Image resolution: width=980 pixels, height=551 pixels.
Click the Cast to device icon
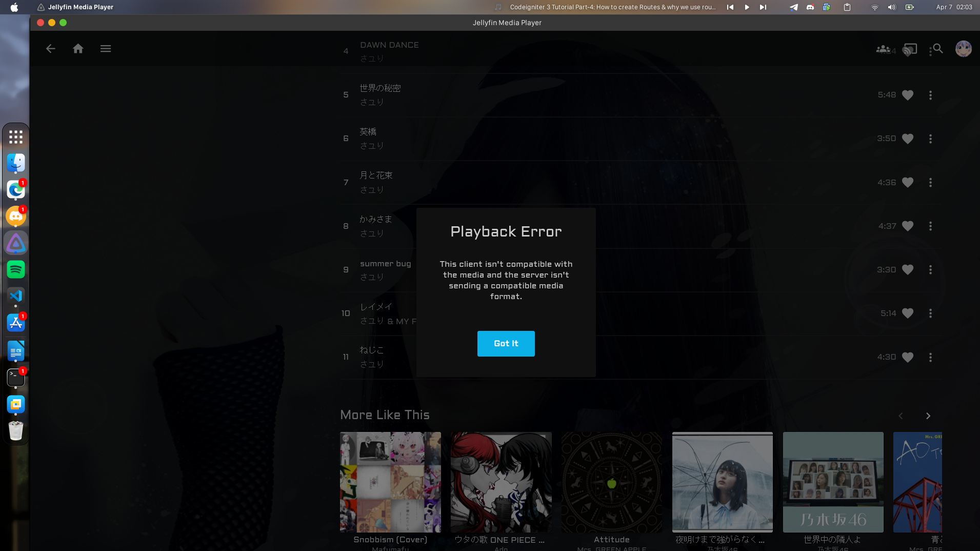910,49
